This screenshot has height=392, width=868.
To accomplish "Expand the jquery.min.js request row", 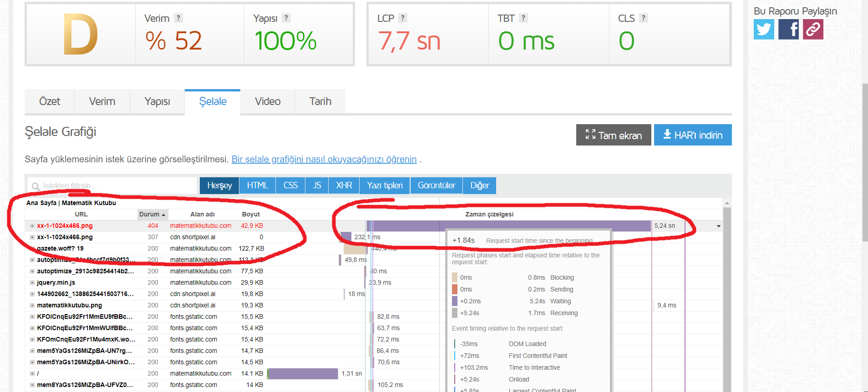I will 32,283.
